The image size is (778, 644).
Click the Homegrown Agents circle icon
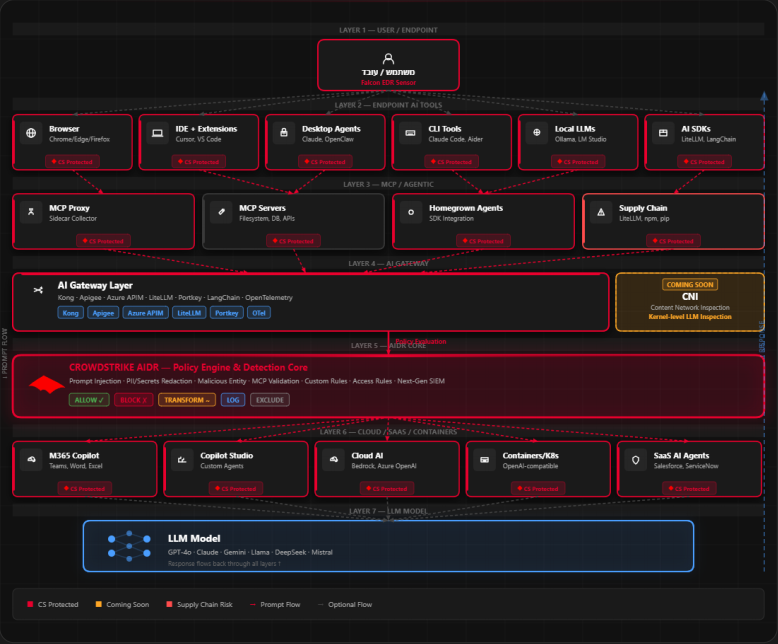tap(411, 212)
